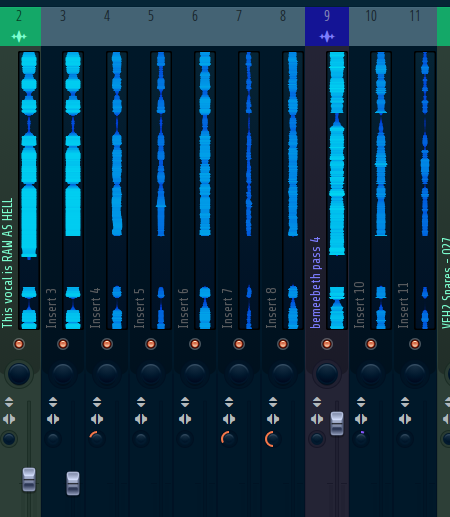The image size is (450, 517).
Task: Select mixer track 10 header
Action: pos(371,26)
